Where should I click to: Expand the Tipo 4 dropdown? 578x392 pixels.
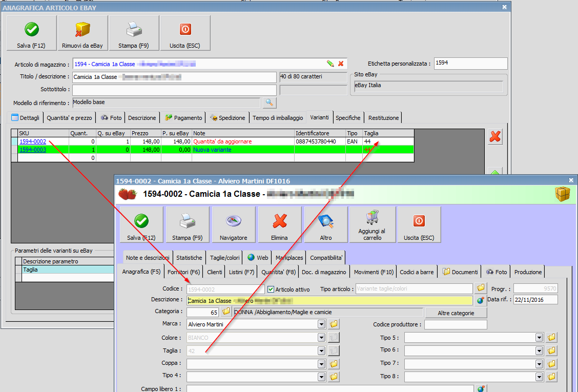(321, 377)
